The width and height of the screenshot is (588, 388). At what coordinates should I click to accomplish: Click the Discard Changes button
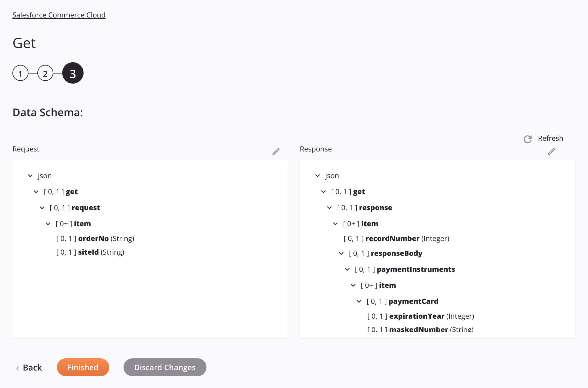click(165, 367)
